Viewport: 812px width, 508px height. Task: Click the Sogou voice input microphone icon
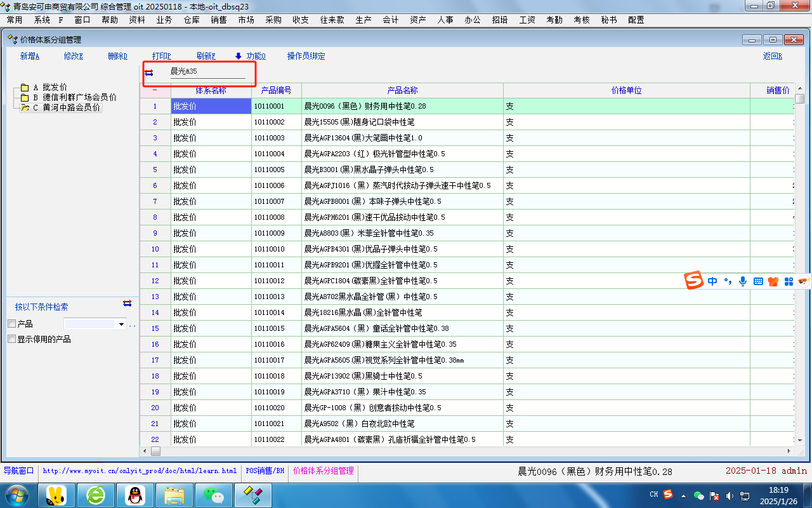point(742,281)
